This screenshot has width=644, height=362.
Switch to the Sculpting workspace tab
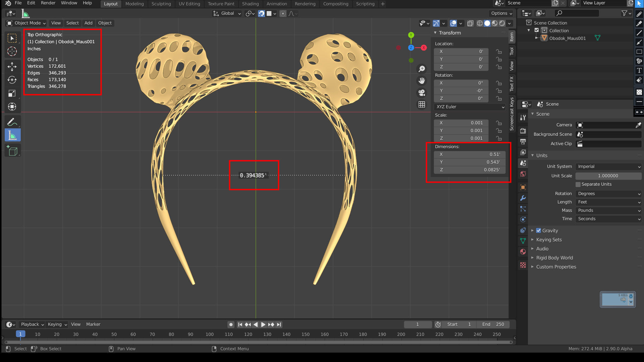tap(161, 4)
